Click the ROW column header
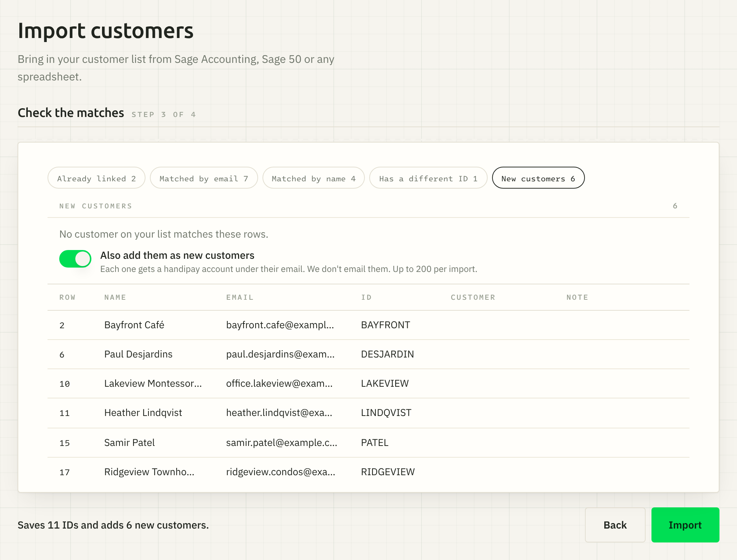Image resolution: width=737 pixels, height=560 pixels. click(x=68, y=297)
